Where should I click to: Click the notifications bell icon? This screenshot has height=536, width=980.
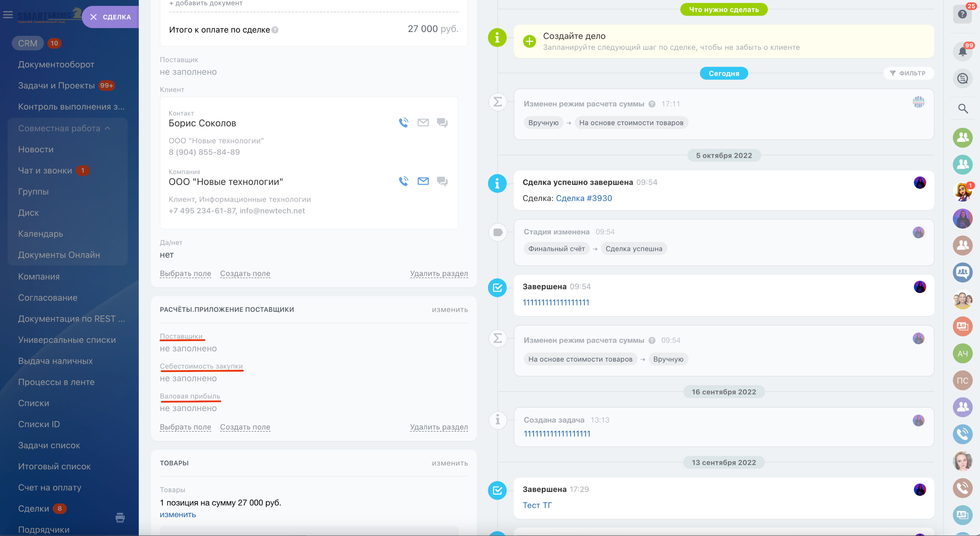coord(962,52)
